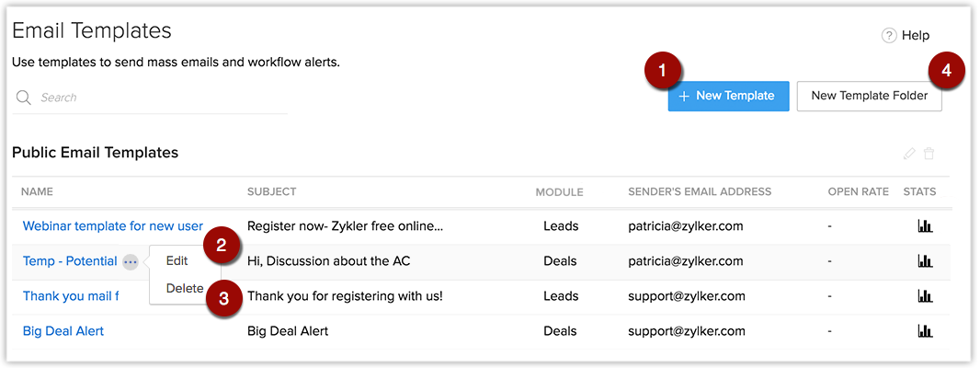Click the New Template button
The height and width of the screenshot is (368, 980).
[728, 96]
